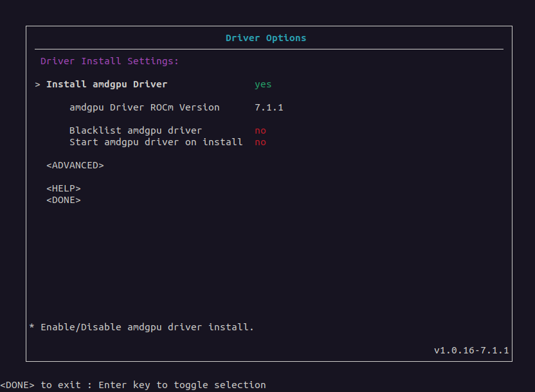
Task: Toggle the 'no' value beside Blacklist amdgpu driver
Action: point(260,130)
